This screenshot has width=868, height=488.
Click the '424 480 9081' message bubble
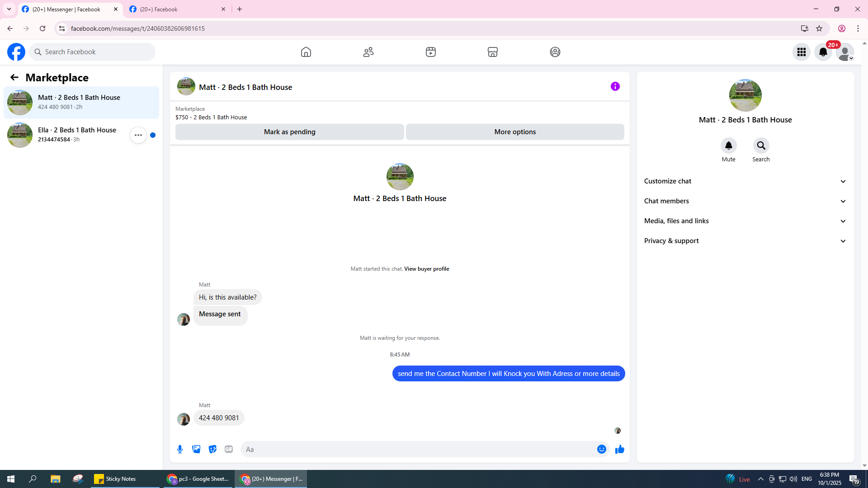(x=219, y=418)
